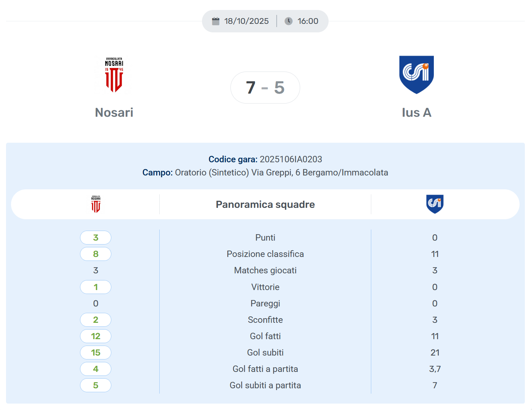This screenshot has width=532, height=410.
Task: Click the calendar icon beside the date
Action: (216, 21)
